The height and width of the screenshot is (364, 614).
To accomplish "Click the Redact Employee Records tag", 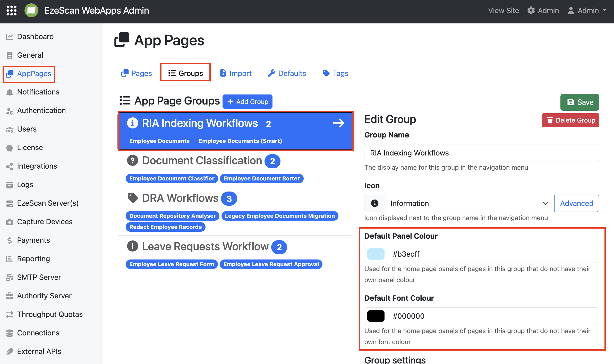I will [x=166, y=227].
